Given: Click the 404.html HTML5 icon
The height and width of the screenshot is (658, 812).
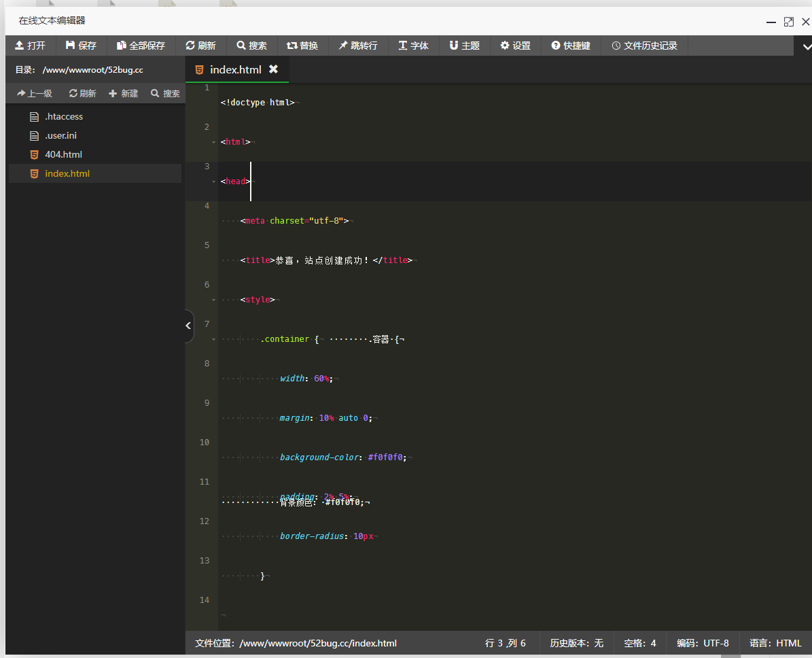Looking at the screenshot, I should click(34, 154).
